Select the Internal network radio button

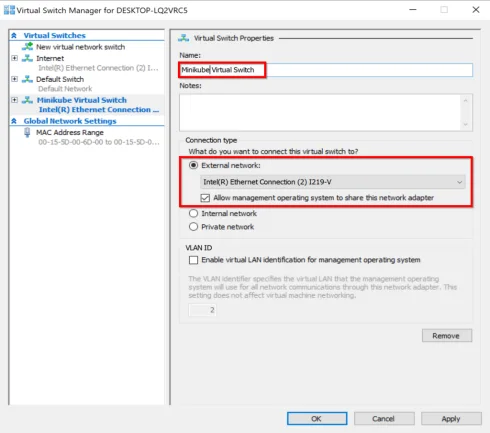tap(193, 213)
